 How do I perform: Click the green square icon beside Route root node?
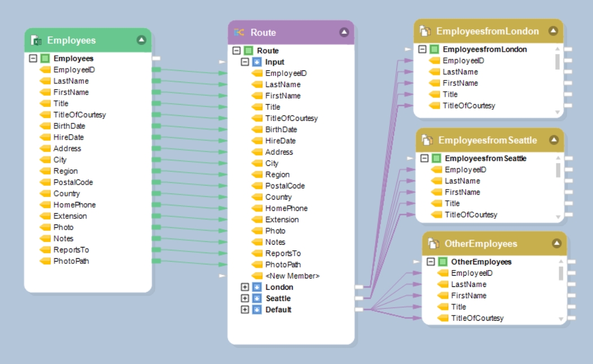pos(248,50)
